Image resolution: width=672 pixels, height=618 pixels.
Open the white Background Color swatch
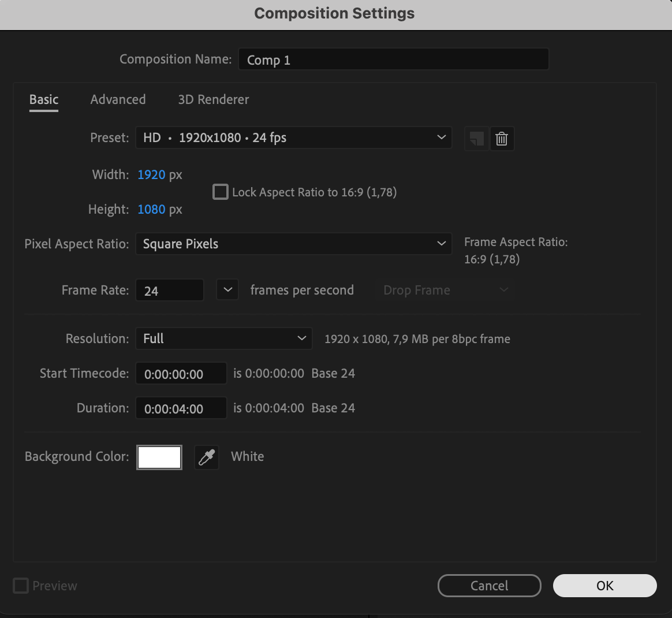click(159, 457)
